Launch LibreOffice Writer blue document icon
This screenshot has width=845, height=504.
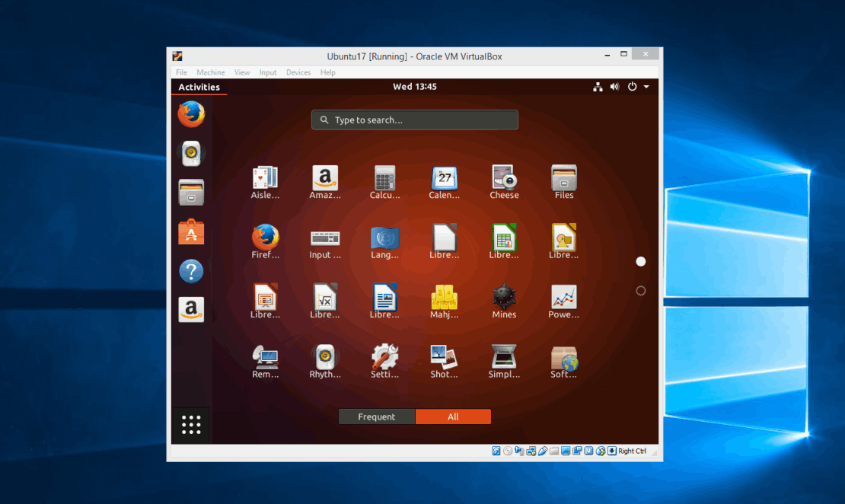pos(384,301)
